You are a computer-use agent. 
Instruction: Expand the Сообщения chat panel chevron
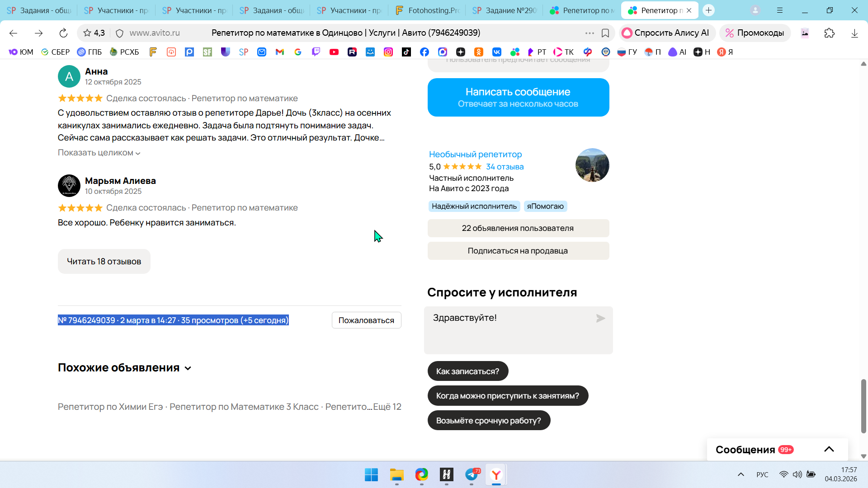click(x=829, y=449)
